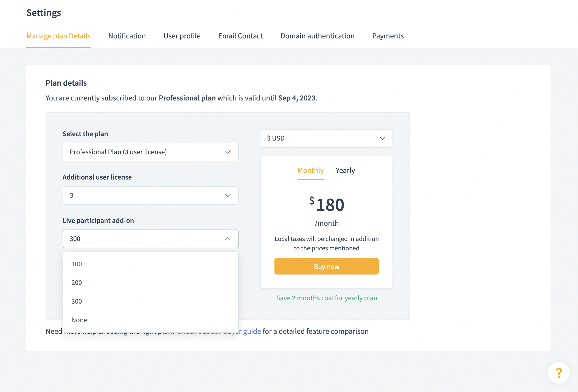578x392 pixels.
Task: Select None in the participant add-on list
Action: click(79, 320)
